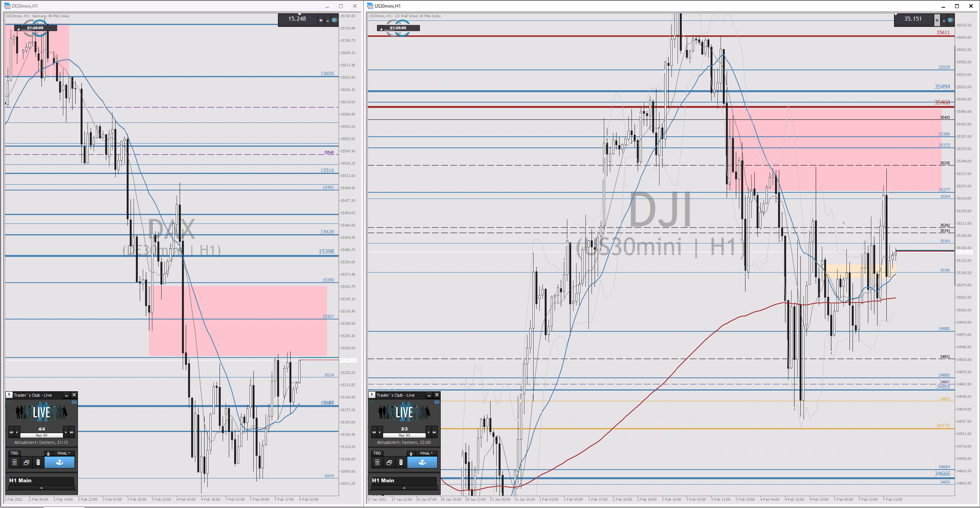Click the LIVE banner in DE30mini panel
This screenshot has width=980, height=508.
(x=41, y=412)
